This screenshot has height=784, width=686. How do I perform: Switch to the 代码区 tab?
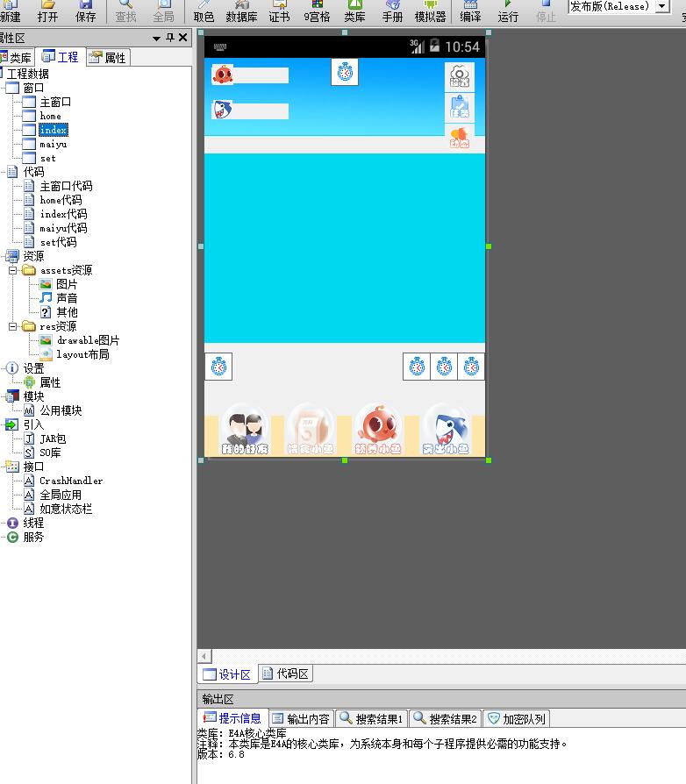[286, 674]
